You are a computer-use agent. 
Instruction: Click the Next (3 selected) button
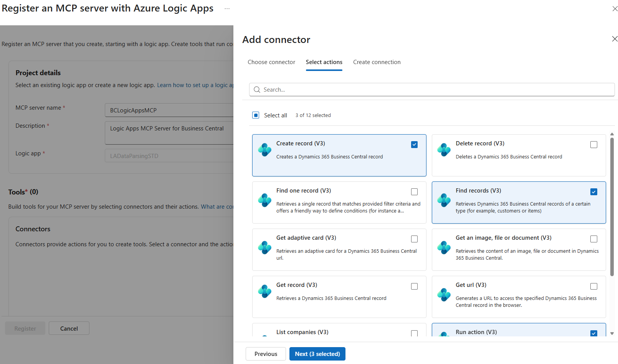pyautogui.click(x=317, y=354)
